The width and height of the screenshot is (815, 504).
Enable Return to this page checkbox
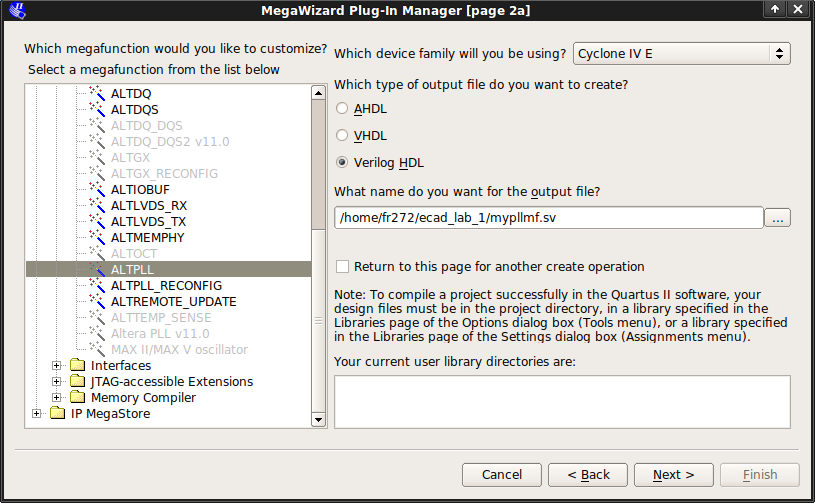pyautogui.click(x=343, y=266)
